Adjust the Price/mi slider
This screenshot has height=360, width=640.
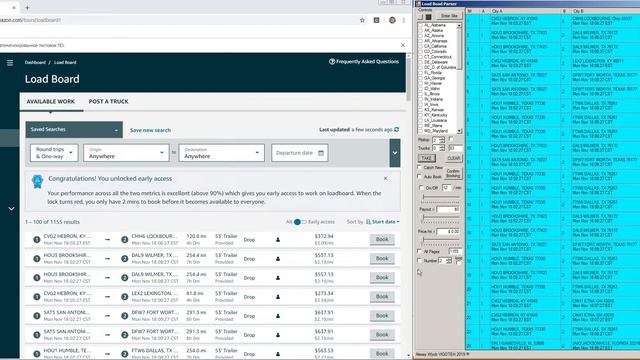pyautogui.click(x=440, y=240)
